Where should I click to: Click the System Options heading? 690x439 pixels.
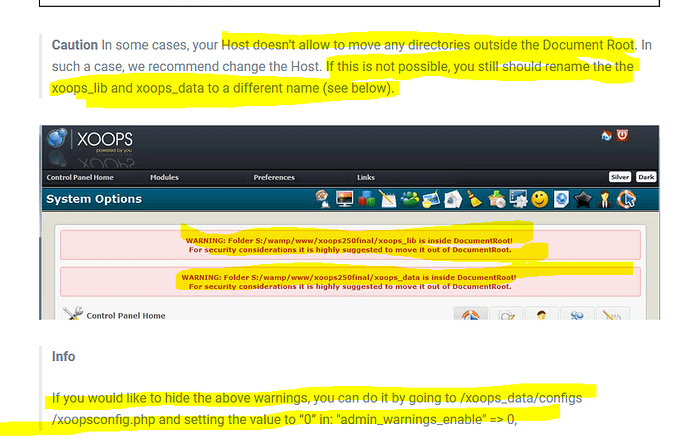click(94, 199)
